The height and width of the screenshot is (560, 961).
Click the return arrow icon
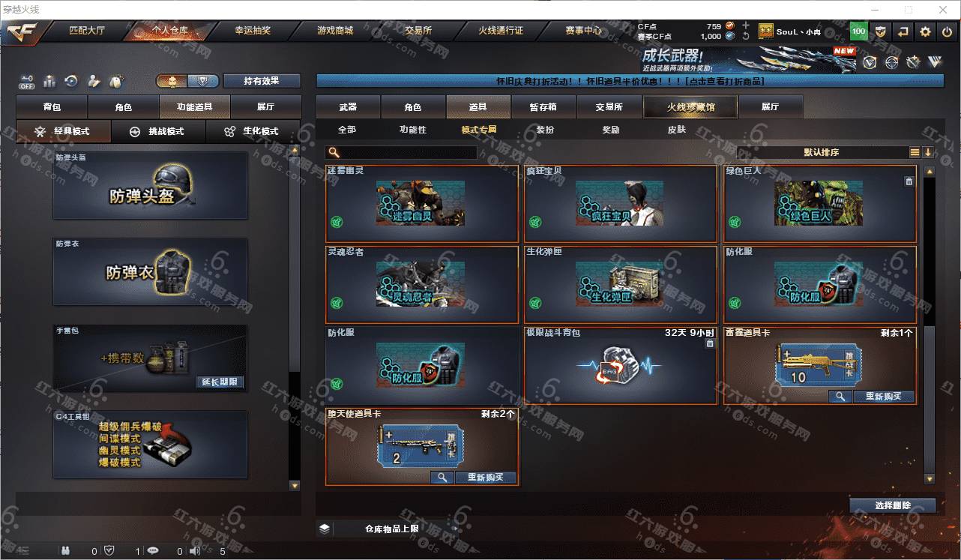(x=903, y=31)
